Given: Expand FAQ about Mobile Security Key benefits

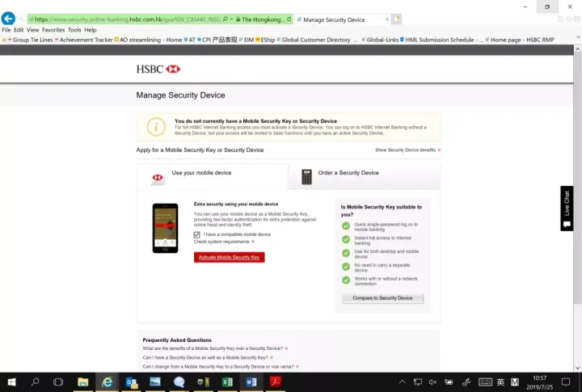Looking at the screenshot, I should 215,348.
